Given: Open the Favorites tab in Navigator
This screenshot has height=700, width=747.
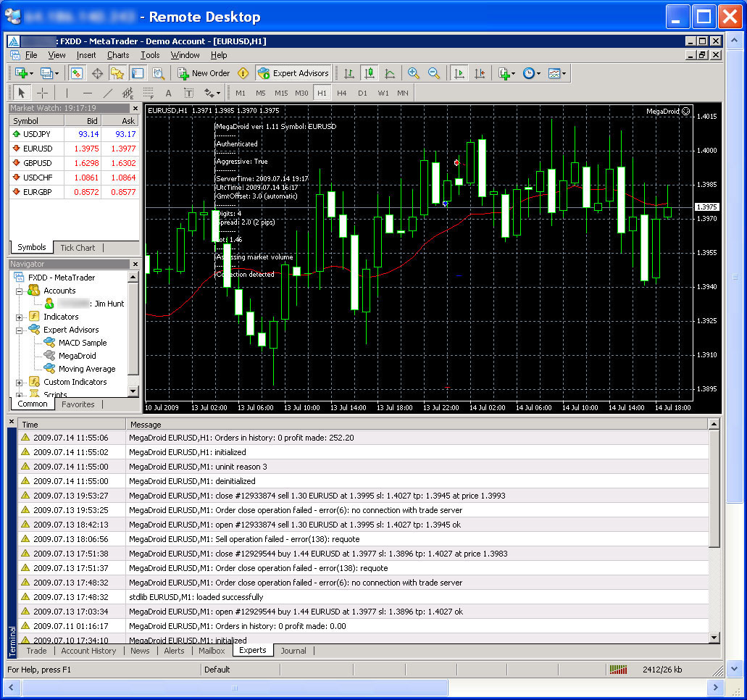Looking at the screenshot, I should (x=78, y=404).
